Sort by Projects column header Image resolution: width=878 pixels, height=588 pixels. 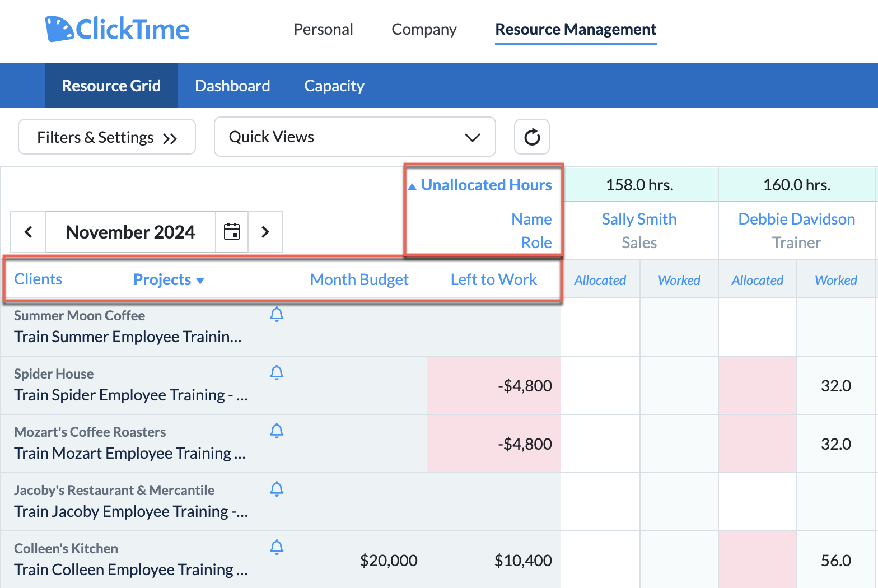pyautogui.click(x=169, y=279)
